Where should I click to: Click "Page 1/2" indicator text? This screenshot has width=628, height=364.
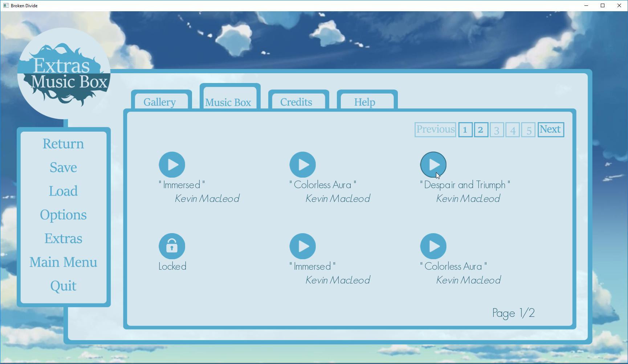[x=513, y=313]
